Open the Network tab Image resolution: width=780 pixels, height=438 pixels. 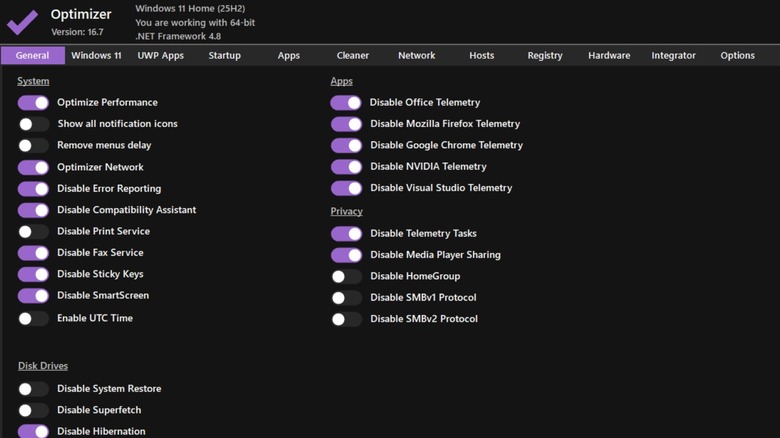(416, 55)
